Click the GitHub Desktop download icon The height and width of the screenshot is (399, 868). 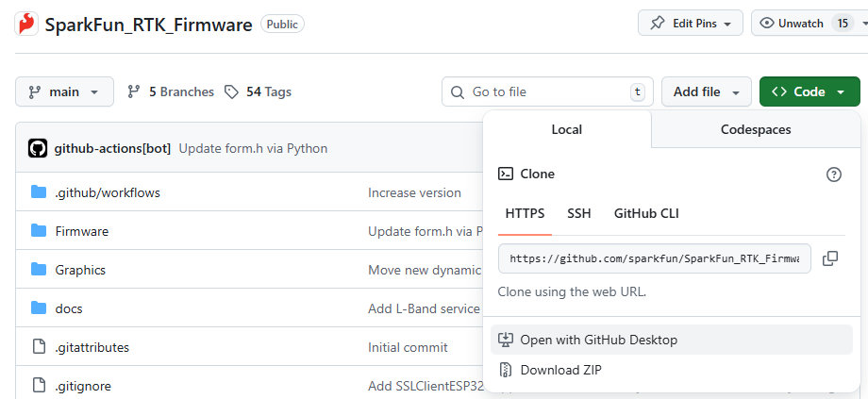506,340
